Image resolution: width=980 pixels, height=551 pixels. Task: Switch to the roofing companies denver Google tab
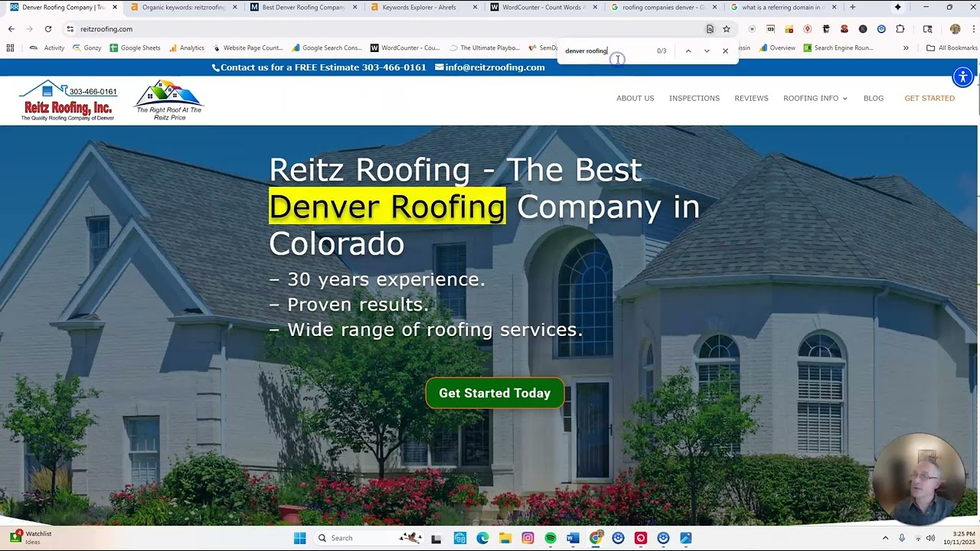663,7
